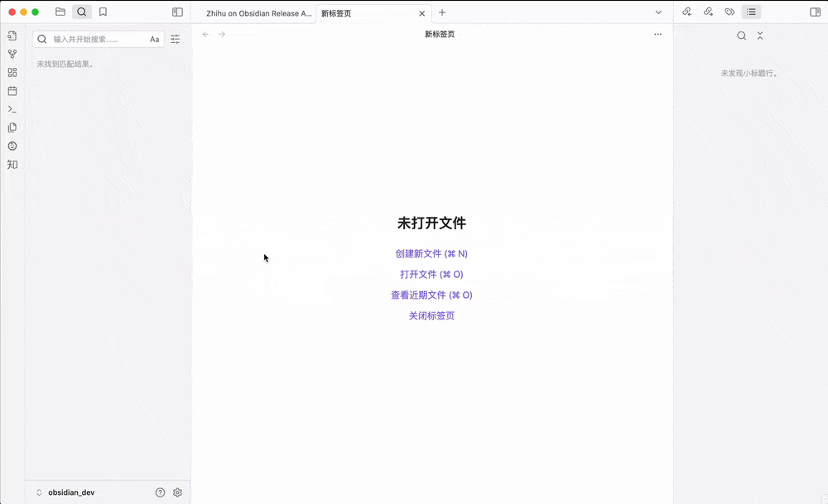Open the tags panel icon
Viewport: 828px width, 504px height.
[x=729, y=12]
